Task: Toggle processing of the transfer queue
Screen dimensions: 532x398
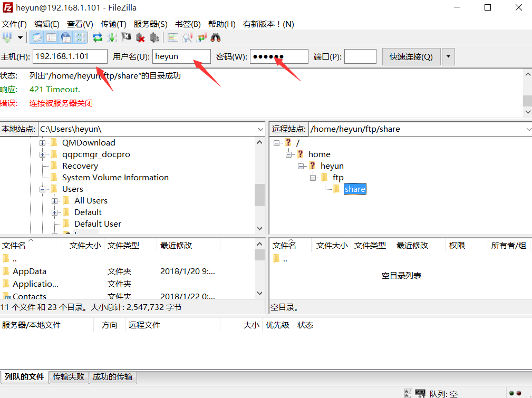Action: coord(112,37)
